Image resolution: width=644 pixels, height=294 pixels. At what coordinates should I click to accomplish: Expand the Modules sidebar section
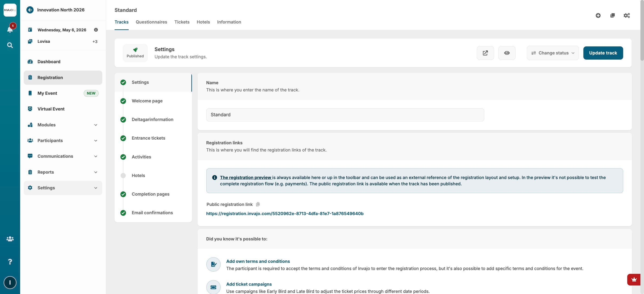pos(63,125)
